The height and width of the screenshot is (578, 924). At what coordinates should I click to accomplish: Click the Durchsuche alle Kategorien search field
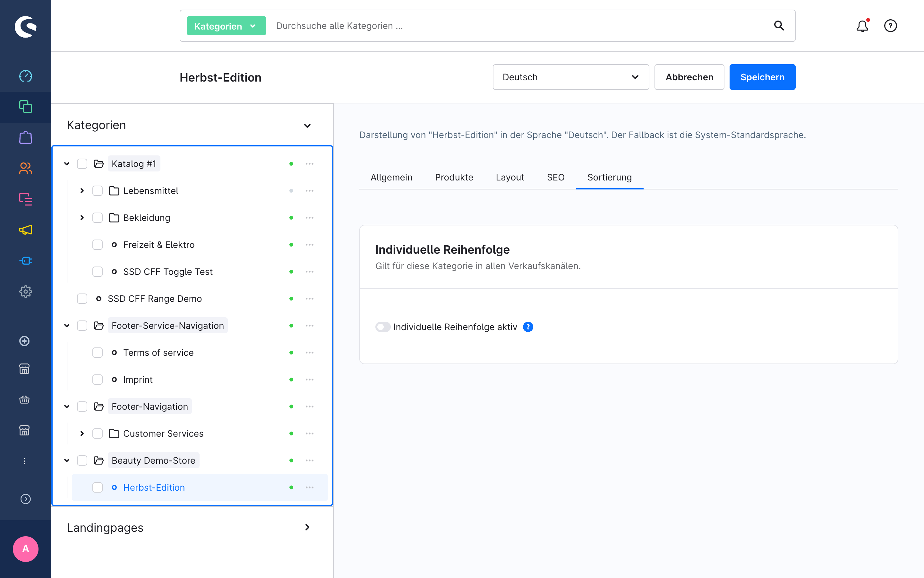click(519, 26)
